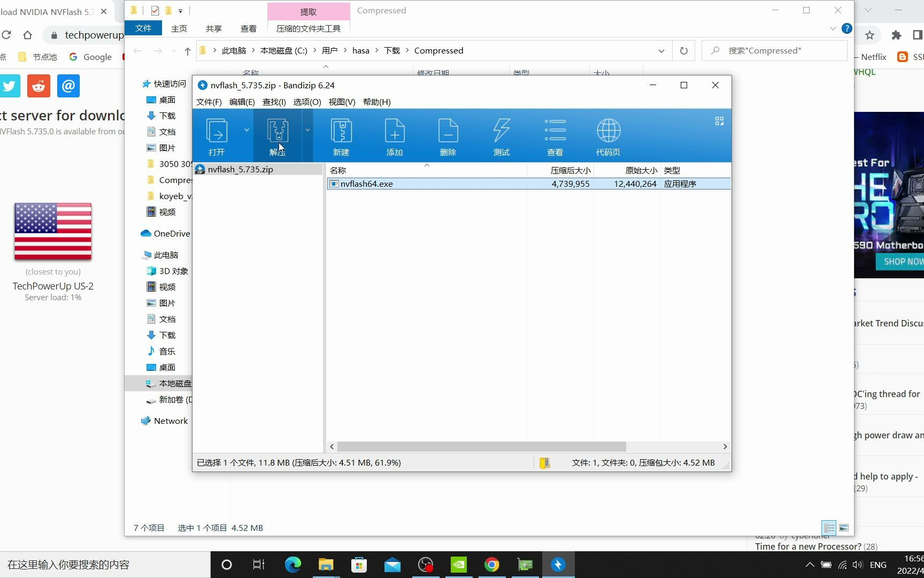Viewport: 924px width, 578px height.
Task: Open dropdown arrow next to Open button
Action: [247, 130]
